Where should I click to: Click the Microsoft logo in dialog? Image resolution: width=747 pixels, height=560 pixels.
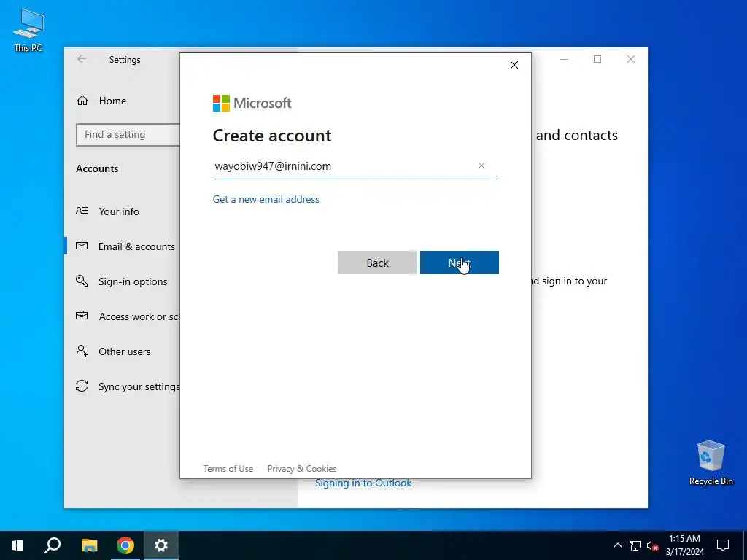tap(252, 103)
